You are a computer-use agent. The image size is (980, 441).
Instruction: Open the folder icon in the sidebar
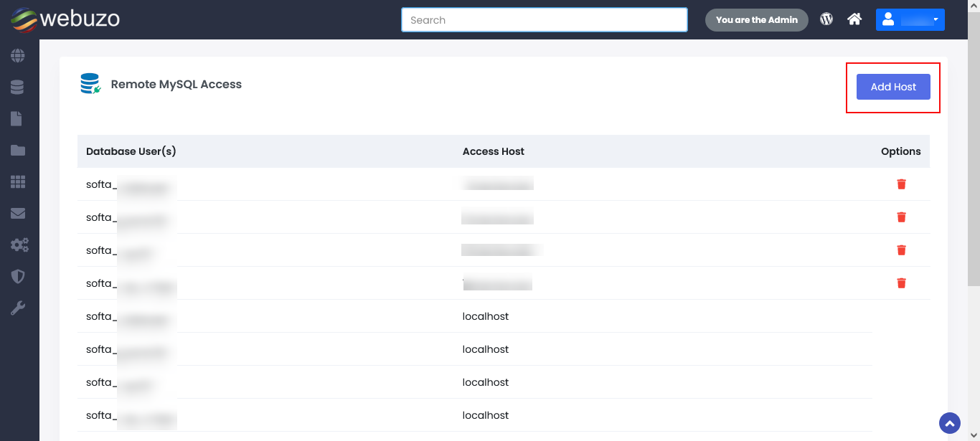pyautogui.click(x=17, y=151)
